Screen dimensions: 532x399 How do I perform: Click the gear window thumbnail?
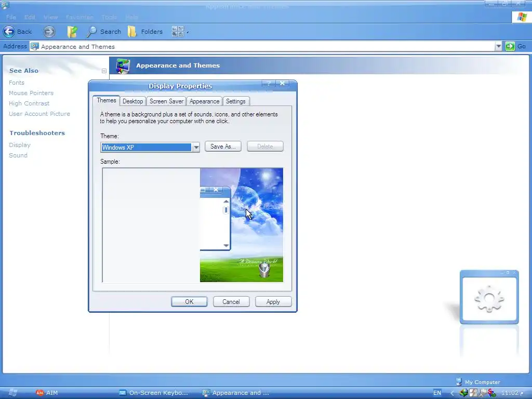click(x=489, y=297)
